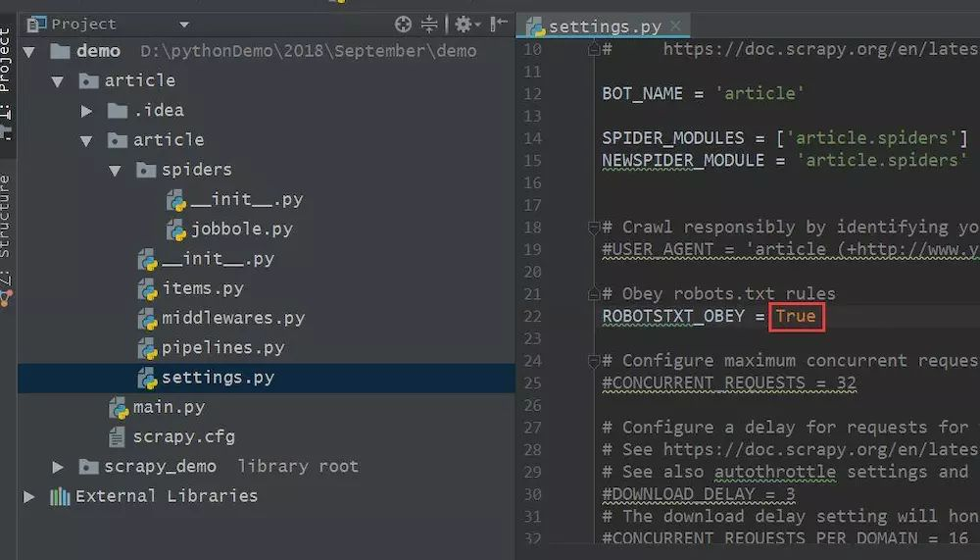This screenshot has width=980, height=560.
Task: Click the middlewares.py file icon
Action: click(x=148, y=320)
